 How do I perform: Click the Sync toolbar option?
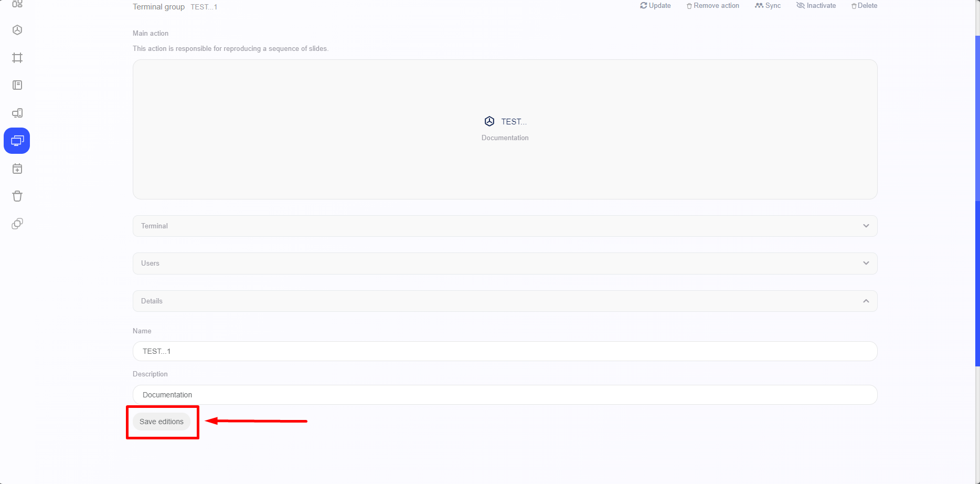click(x=768, y=6)
